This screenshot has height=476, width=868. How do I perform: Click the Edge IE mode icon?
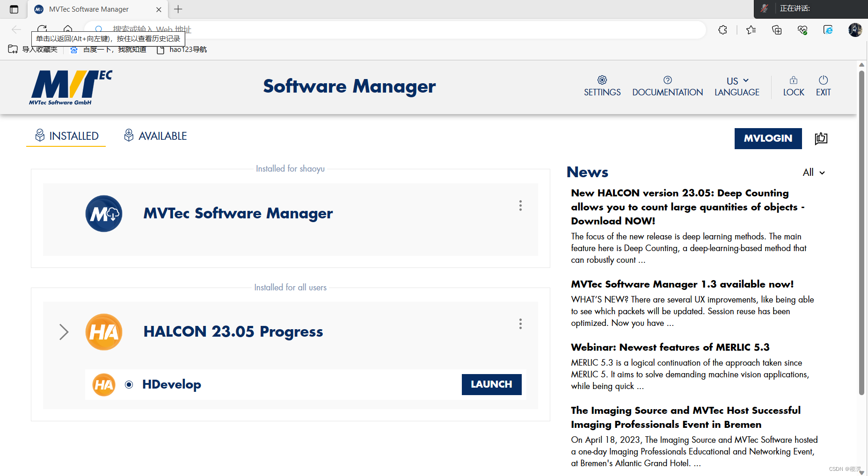(828, 30)
